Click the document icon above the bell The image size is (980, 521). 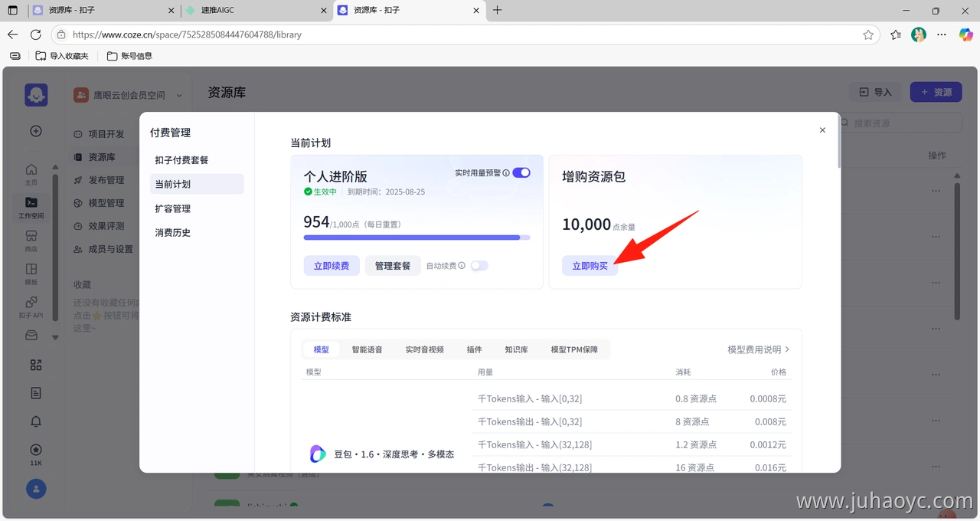(36, 393)
